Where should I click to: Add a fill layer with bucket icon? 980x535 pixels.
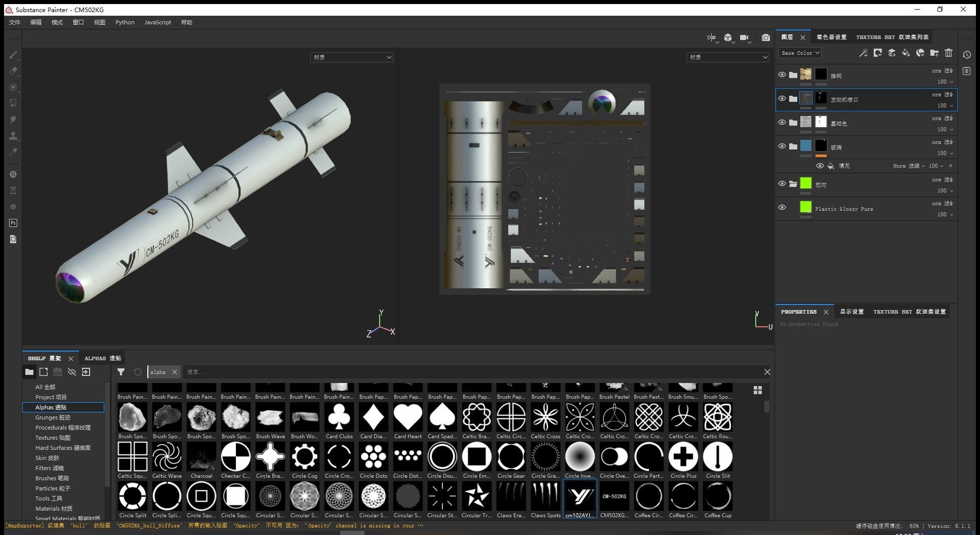point(906,53)
